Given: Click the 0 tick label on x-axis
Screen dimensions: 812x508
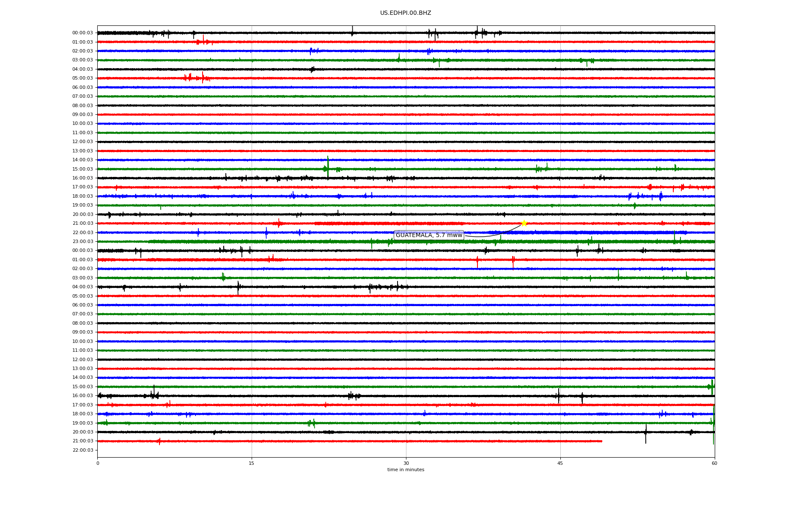Looking at the screenshot, I should [x=98, y=463].
